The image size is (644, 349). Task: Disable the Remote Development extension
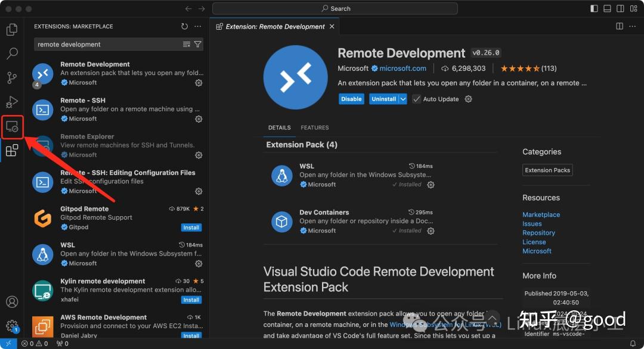coord(351,99)
